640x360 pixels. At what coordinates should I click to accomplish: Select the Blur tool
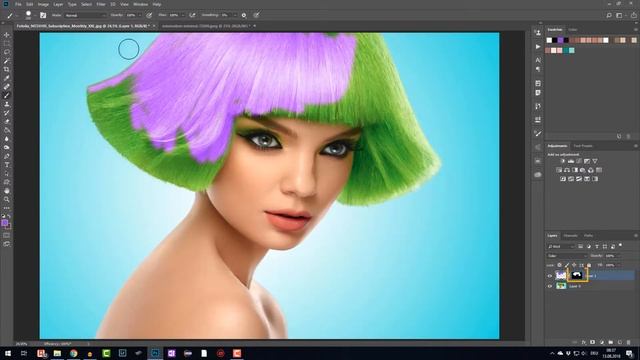point(7,139)
